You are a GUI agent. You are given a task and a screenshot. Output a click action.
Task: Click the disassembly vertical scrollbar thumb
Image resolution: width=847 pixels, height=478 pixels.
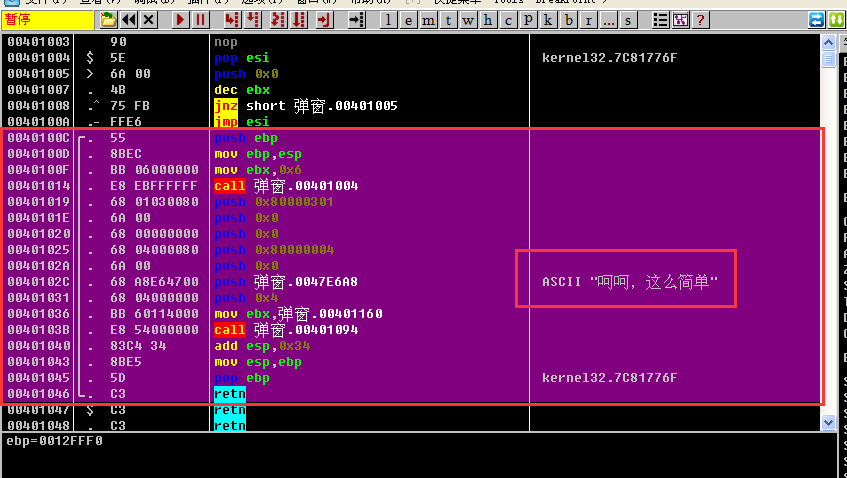point(828,58)
